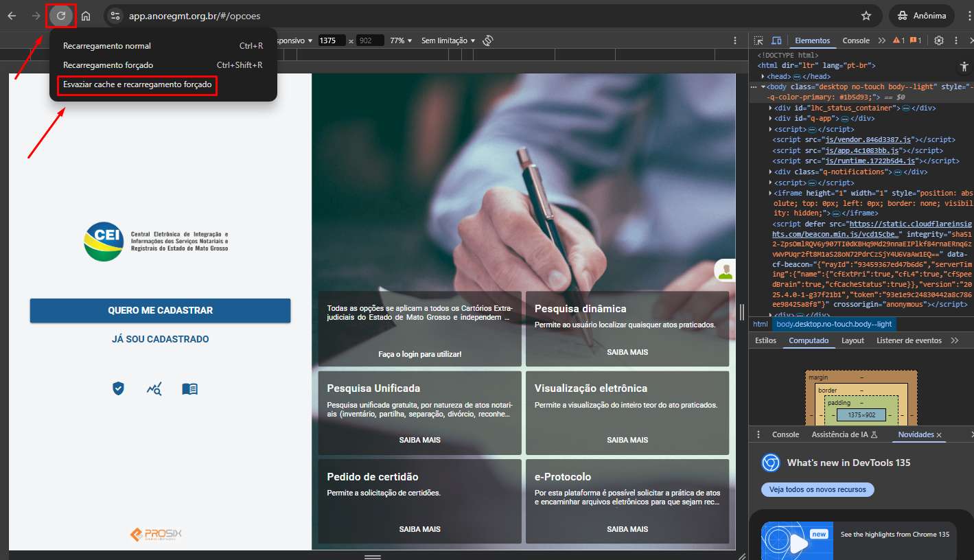Screen dimensions: 974x560
Task: Click the QUERO ME CADASTRAR button
Action: click(x=160, y=310)
